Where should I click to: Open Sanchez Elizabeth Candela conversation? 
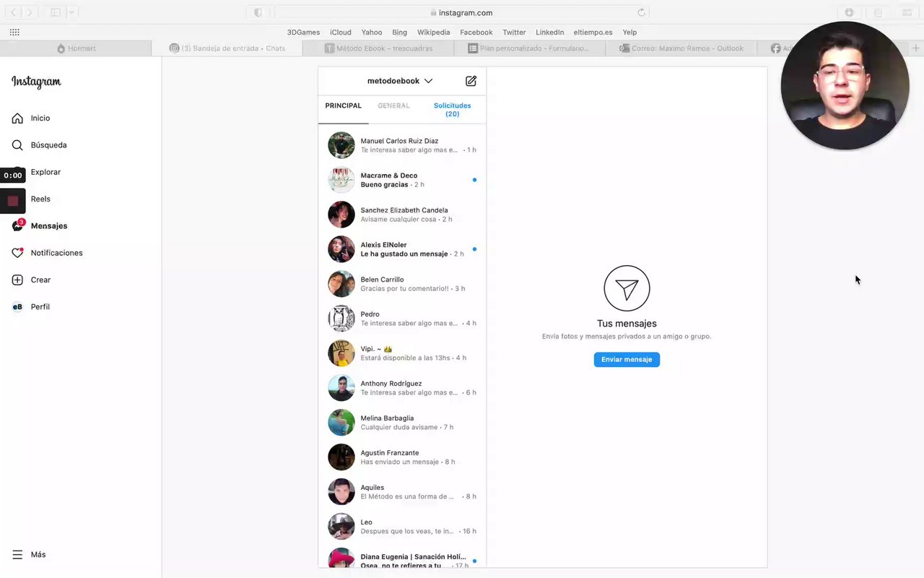(x=402, y=215)
